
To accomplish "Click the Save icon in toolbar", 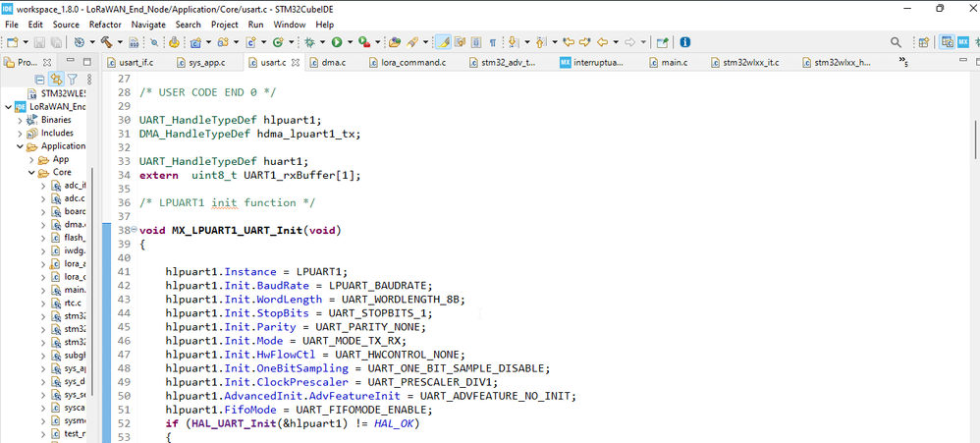I will coord(39,42).
